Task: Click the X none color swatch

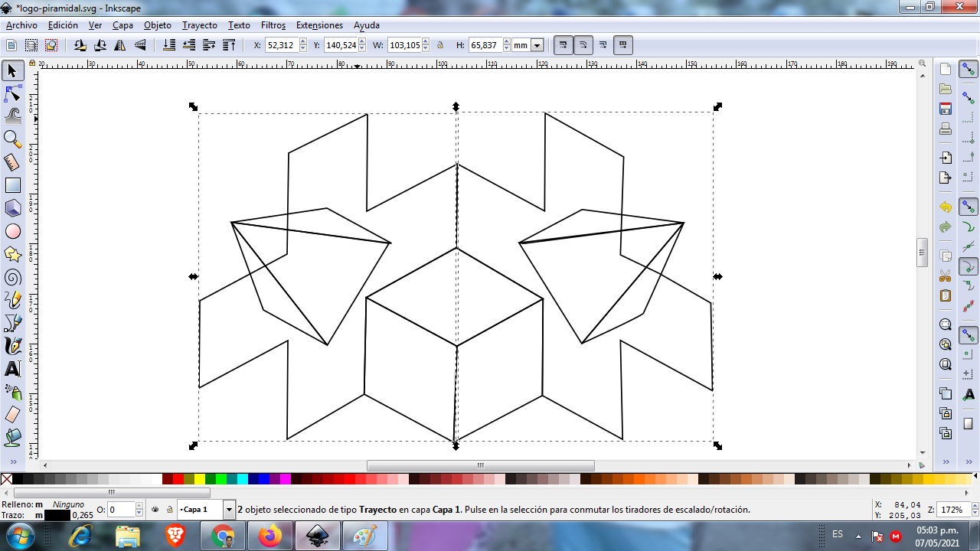Action: coord(6,479)
